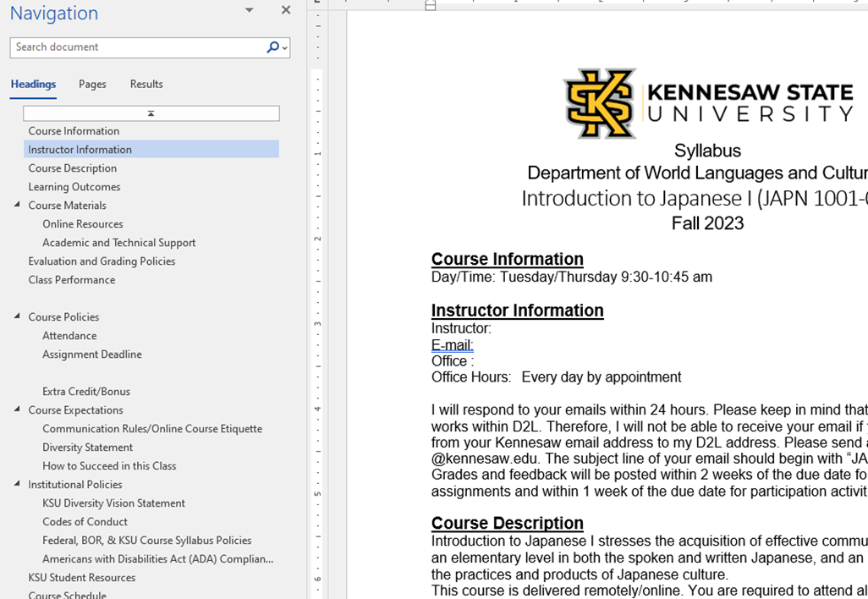Click the jump to beginning bar

click(x=151, y=113)
